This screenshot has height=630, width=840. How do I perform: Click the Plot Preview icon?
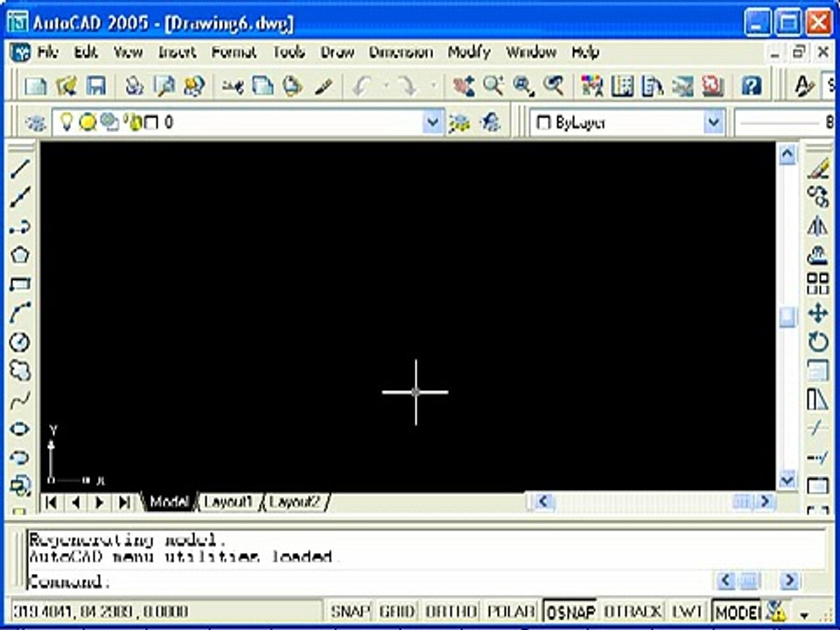164,86
